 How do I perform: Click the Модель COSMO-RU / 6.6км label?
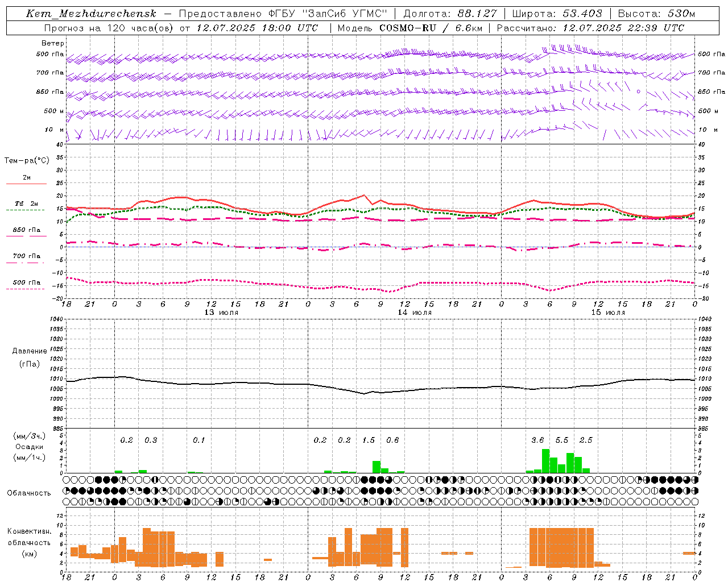tap(410, 28)
